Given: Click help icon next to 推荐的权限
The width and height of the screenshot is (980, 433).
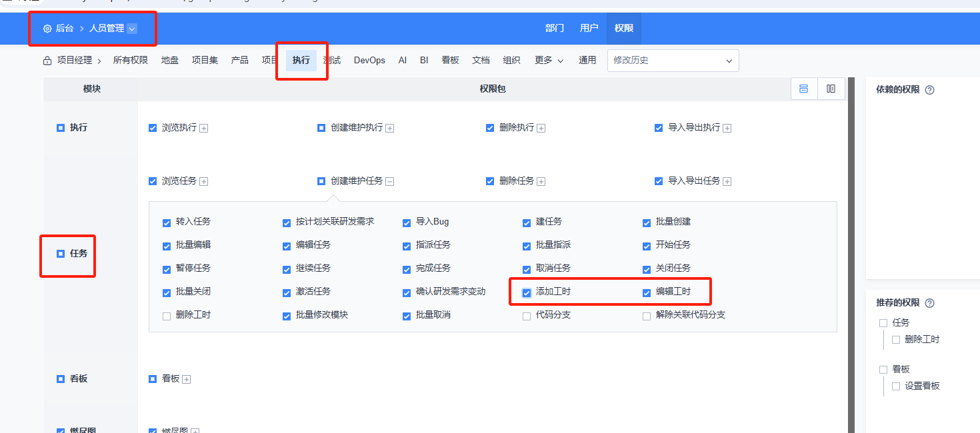Looking at the screenshot, I should [929, 303].
